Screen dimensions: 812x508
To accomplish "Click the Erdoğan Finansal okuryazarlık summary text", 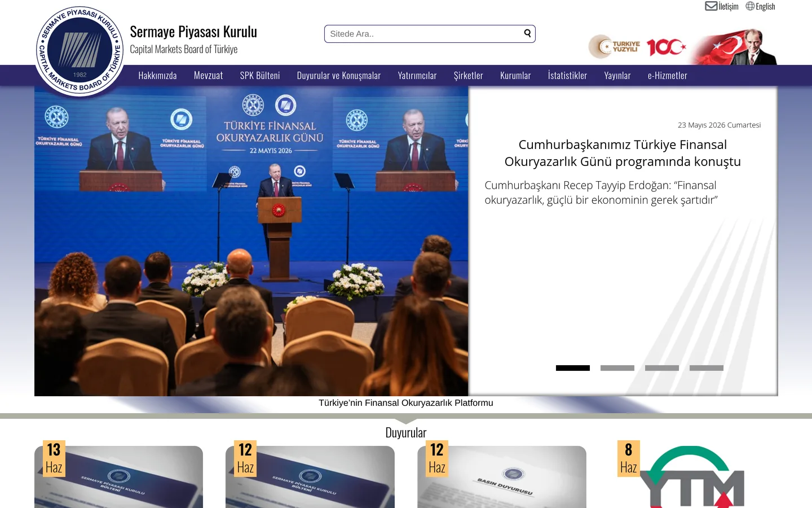I will (x=601, y=192).
